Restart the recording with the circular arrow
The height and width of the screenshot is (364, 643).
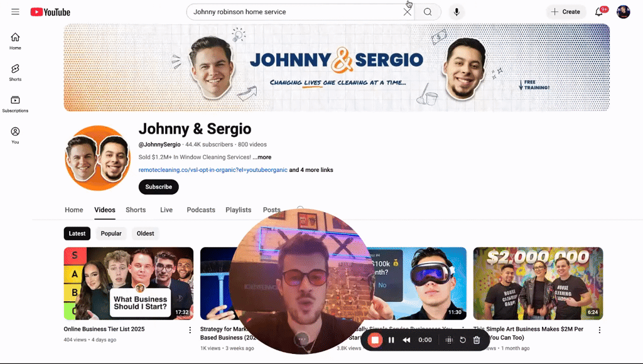point(463,340)
